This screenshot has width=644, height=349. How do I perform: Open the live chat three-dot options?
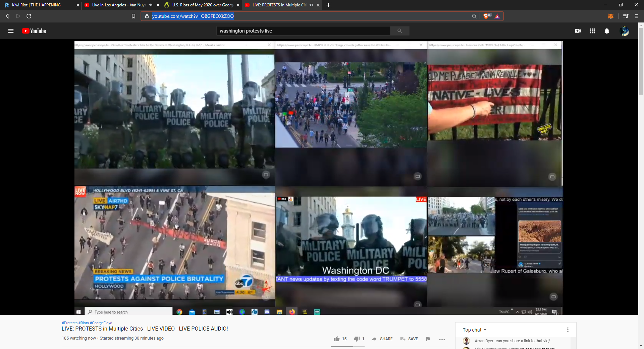click(x=568, y=330)
